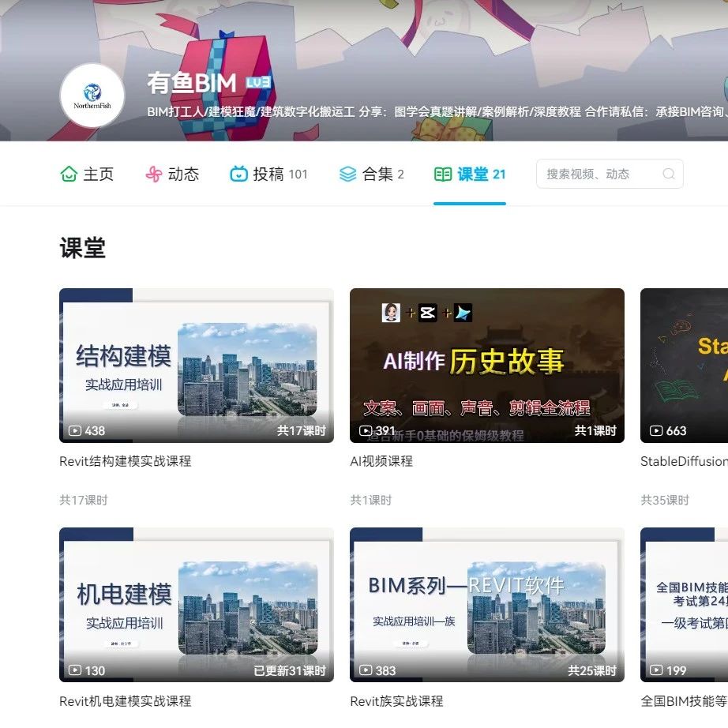Viewport: 728px width, 728px height.
Task: Switch to the 动态 tab
Action: tap(172, 174)
